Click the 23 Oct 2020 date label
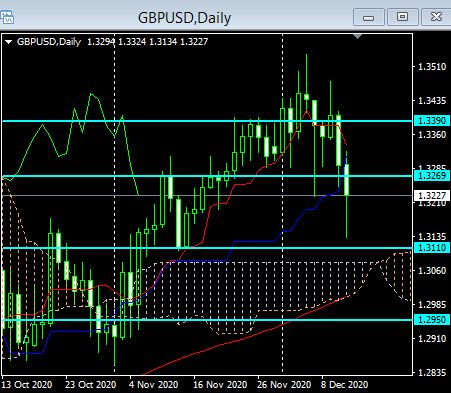 91,385
